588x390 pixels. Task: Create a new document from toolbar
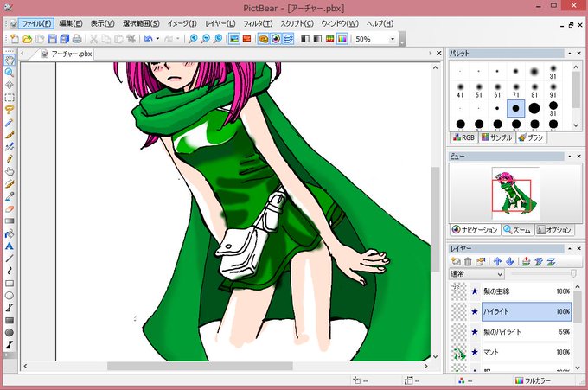[x=15, y=39]
